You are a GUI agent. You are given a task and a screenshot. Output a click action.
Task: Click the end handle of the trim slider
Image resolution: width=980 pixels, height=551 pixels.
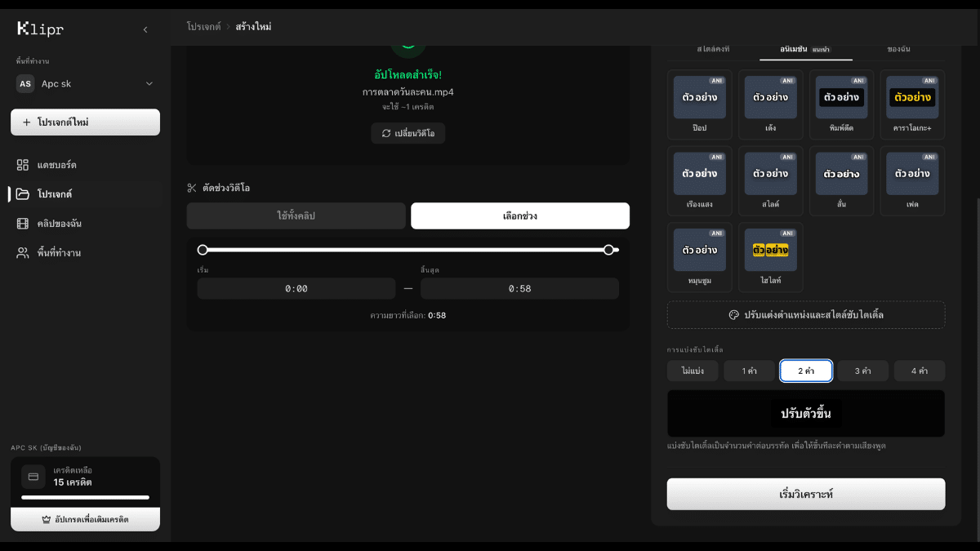point(608,250)
